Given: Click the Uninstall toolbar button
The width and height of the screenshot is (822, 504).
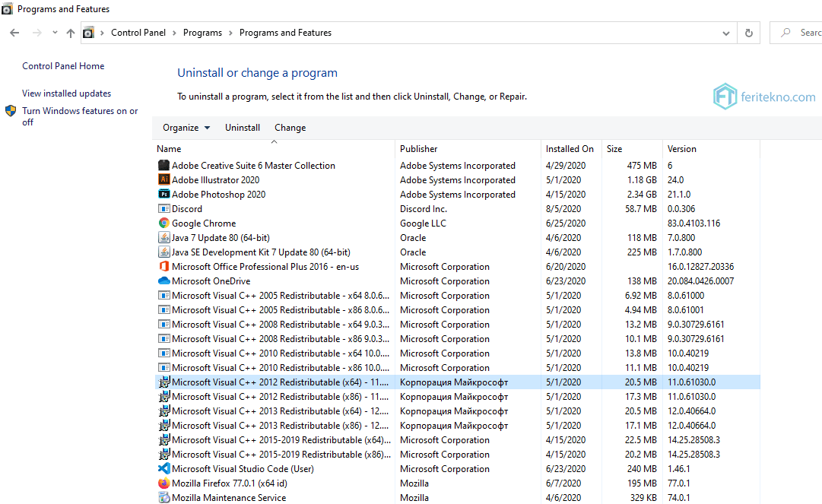Looking at the screenshot, I should pos(243,127).
